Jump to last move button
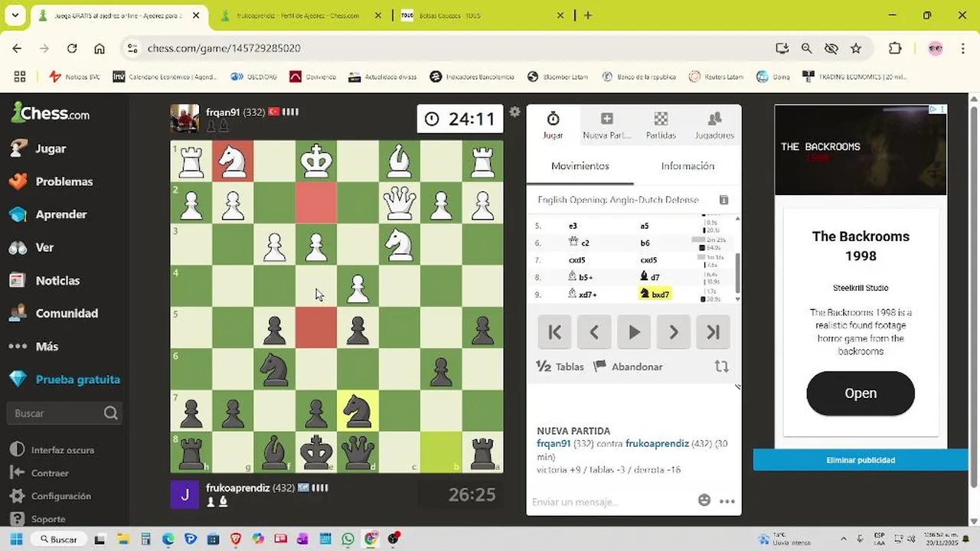Screen dimensions: 980x551 pos(714,332)
